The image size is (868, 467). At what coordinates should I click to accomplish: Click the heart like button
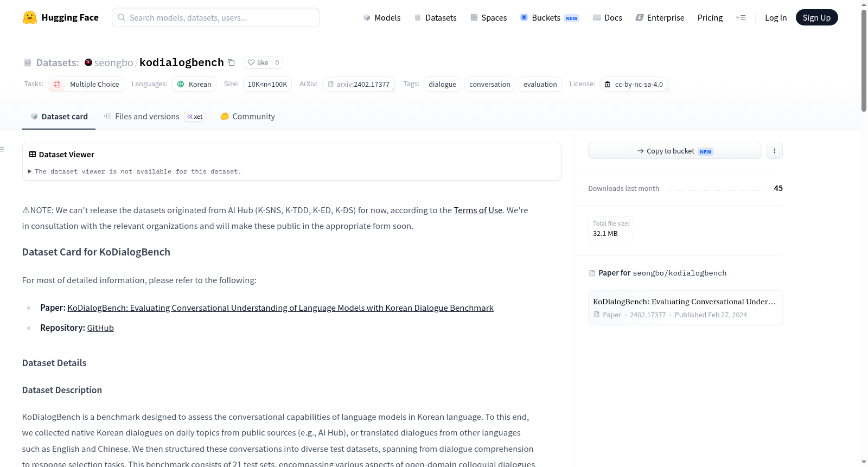coord(258,62)
